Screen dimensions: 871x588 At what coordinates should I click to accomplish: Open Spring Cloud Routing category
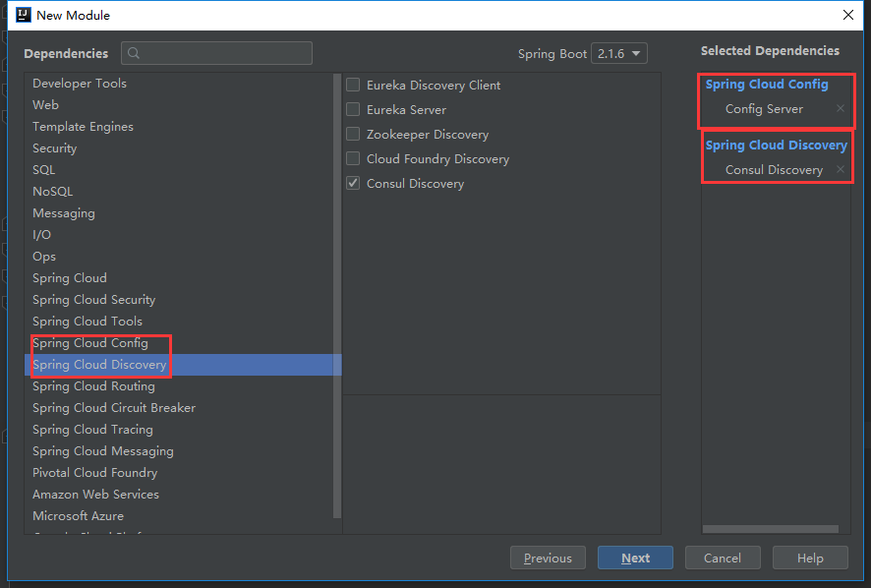point(178,386)
